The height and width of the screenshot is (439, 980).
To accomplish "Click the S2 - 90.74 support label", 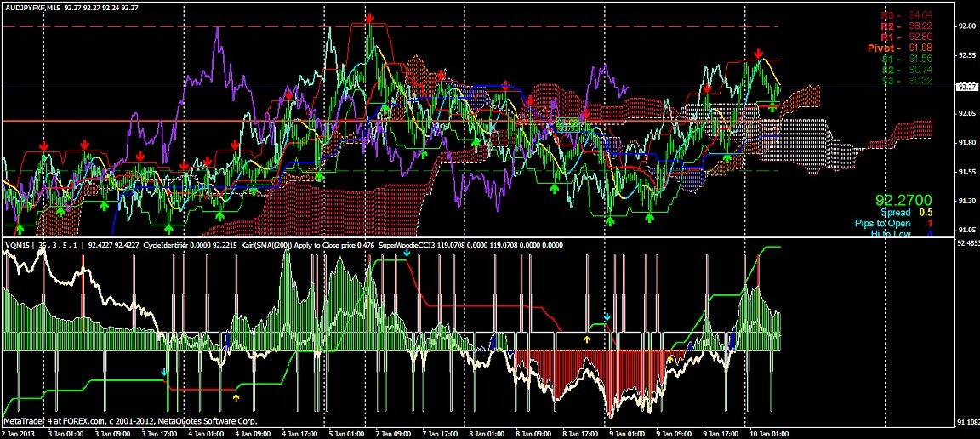I will point(907,70).
